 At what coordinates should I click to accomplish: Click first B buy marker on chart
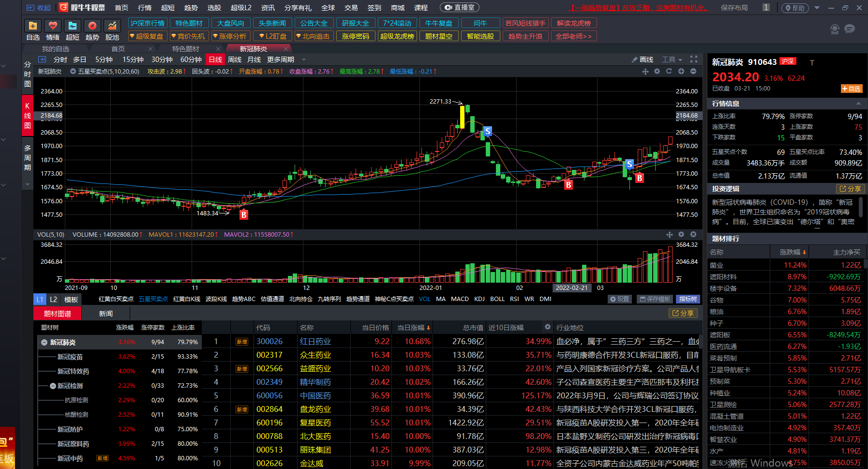[x=244, y=214]
